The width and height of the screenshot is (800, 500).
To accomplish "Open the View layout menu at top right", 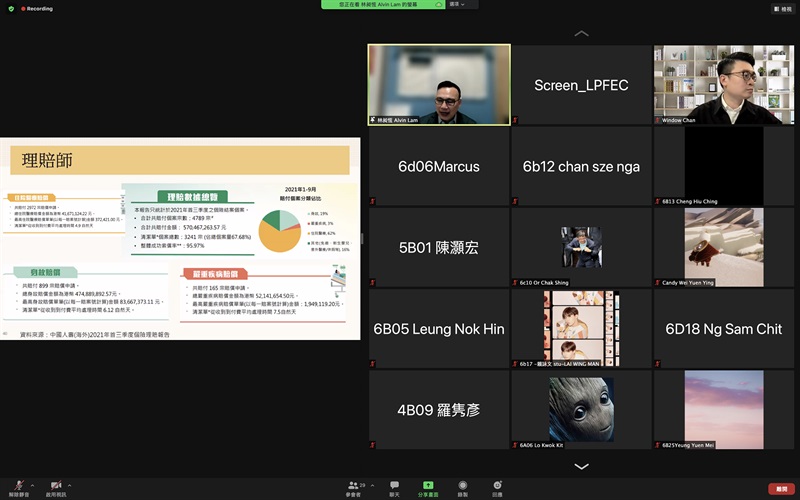I will 781,8.
